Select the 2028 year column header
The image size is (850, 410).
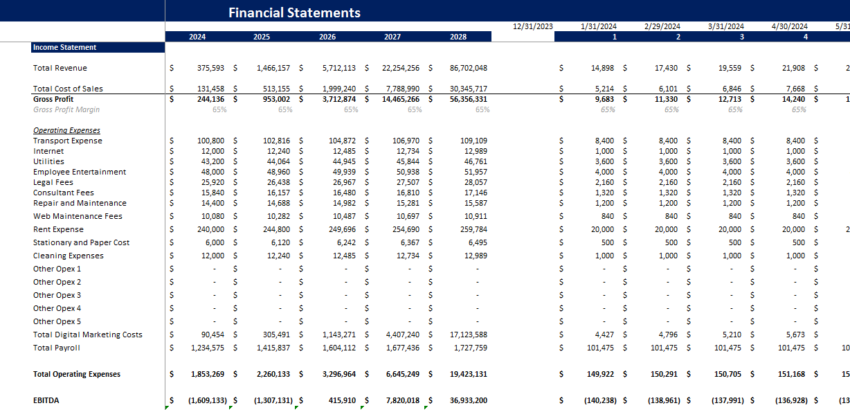[458, 37]
